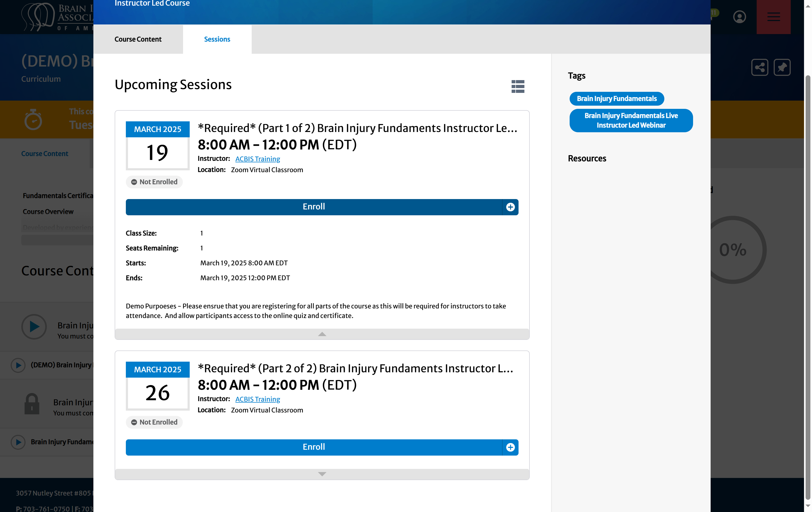Click the Brain Injury Association logo
Screen dimensions: 812x512
[57, 17]
